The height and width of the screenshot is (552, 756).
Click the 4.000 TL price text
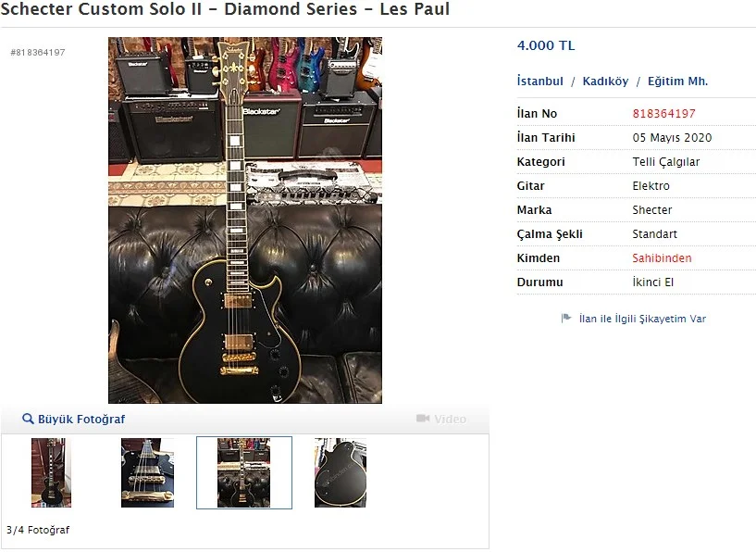pos(546,45)
